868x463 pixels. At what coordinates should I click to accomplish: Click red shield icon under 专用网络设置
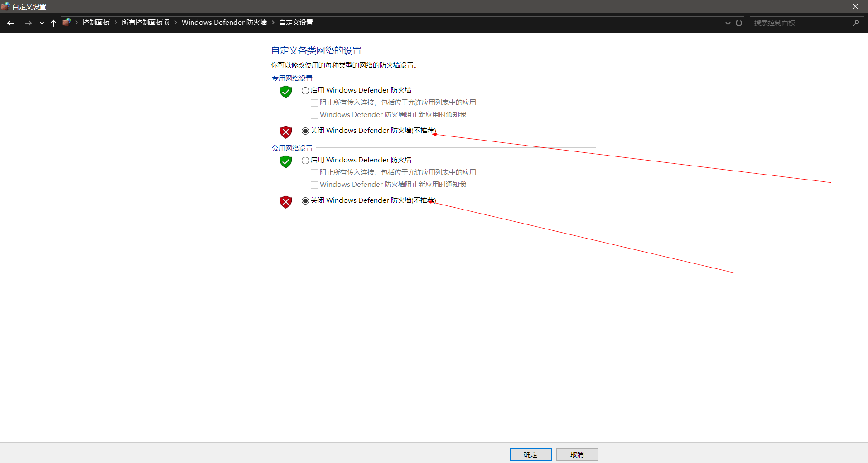pyautogui.click(x=286, y=132)
